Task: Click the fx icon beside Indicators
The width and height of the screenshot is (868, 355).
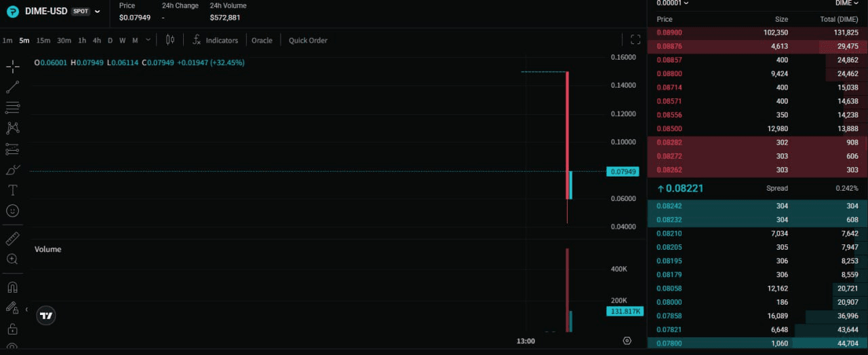Action: 197,40
